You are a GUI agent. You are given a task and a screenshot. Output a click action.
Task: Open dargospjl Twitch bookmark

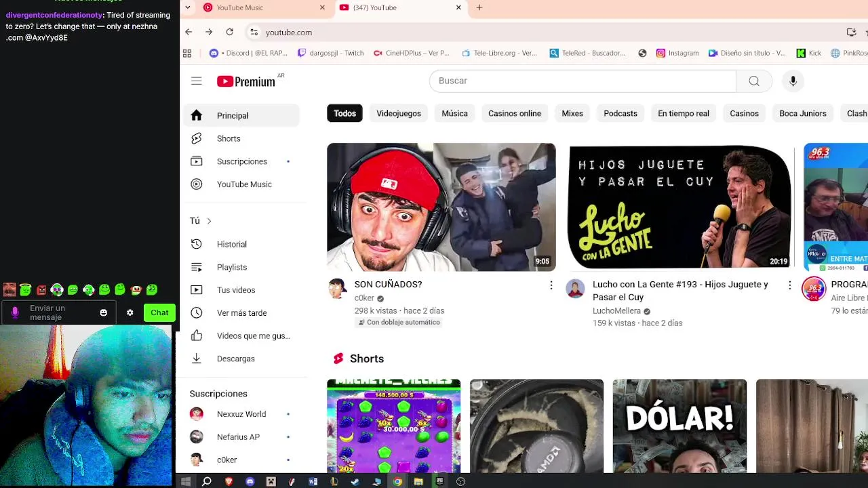[x=331, y=53]
